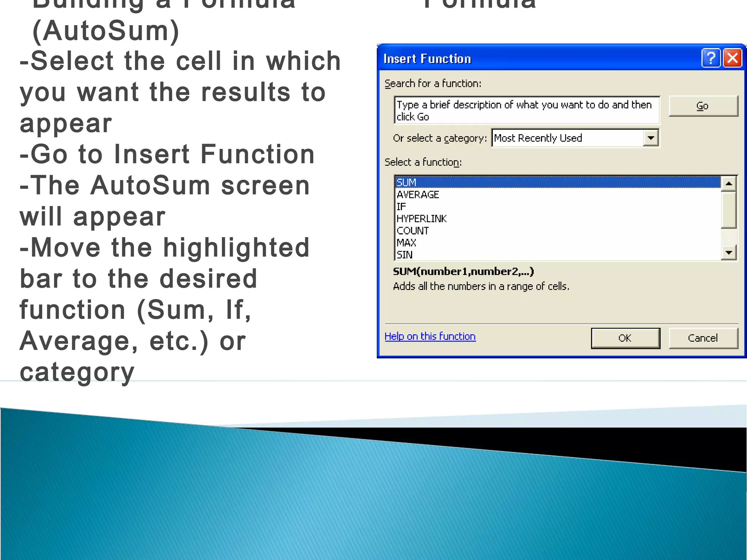Screen dimensions: 747x560
Task: Click the function list scroll down arrow
Action: point(728,252)
